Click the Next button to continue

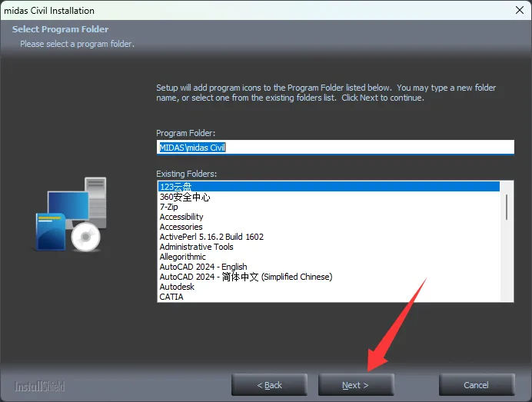coord(356,384)
